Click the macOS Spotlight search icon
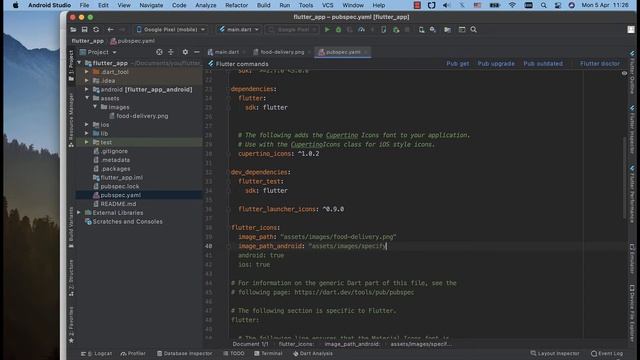 point(544,5)
